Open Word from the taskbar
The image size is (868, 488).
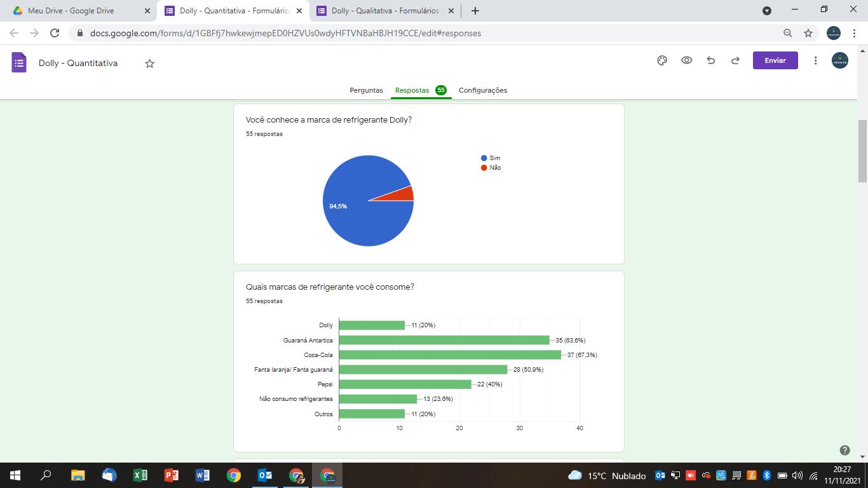click(203, 475)
